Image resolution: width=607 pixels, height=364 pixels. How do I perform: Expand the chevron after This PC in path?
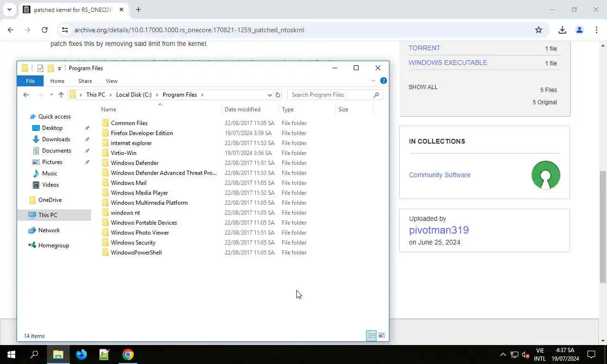pos(110,95)
